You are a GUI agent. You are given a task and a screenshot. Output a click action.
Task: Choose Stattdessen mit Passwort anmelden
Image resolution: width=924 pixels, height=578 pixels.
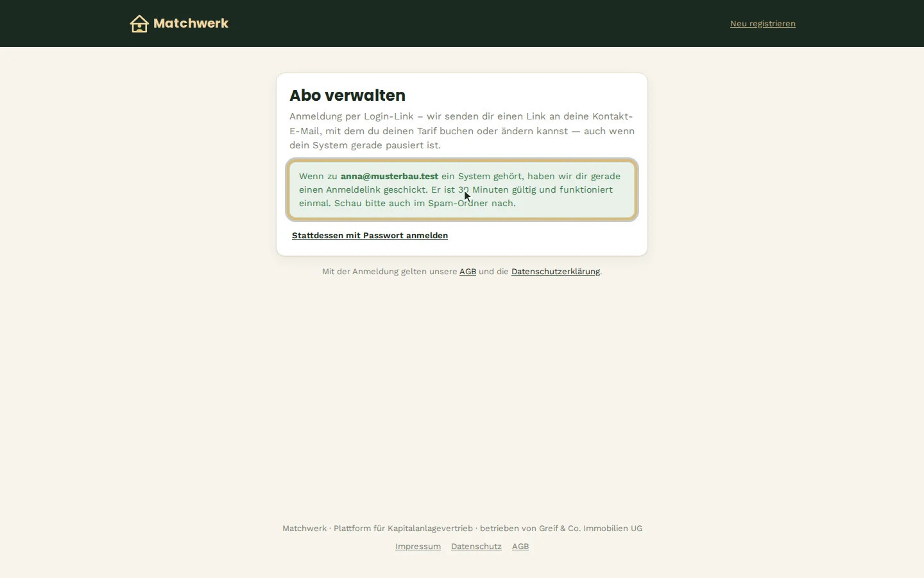pyautogui.click(x=370, y=236)
